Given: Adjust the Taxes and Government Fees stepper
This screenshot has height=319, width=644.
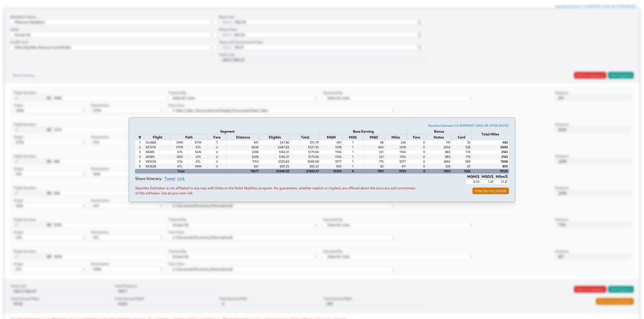Looking at the screenshot, I should [x=419, y=47].
